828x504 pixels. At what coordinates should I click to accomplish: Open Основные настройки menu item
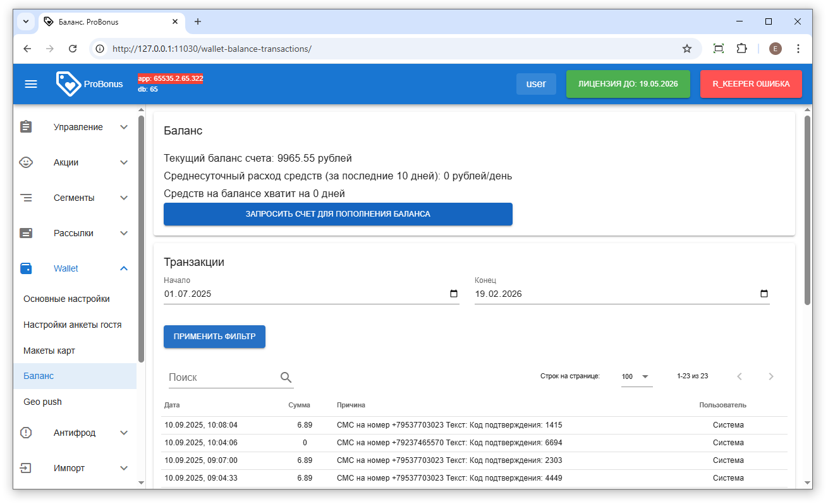[x=66, y=299]
